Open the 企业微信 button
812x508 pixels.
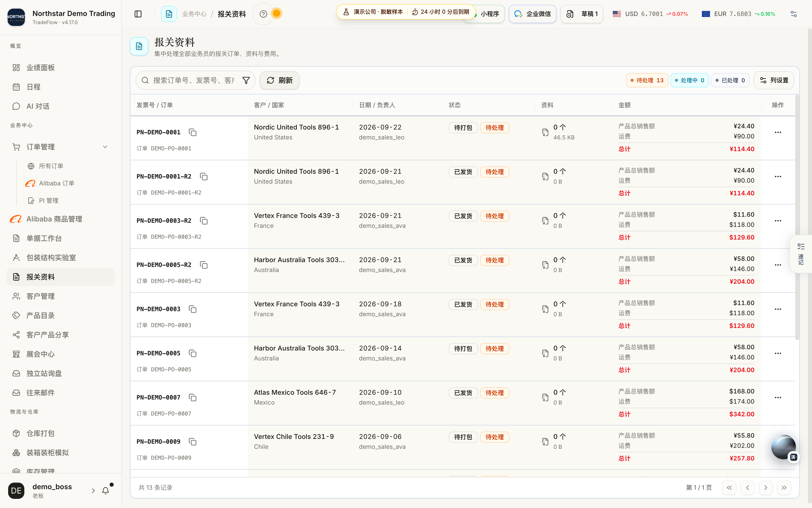pyautogui.click(x=532, y=14)
